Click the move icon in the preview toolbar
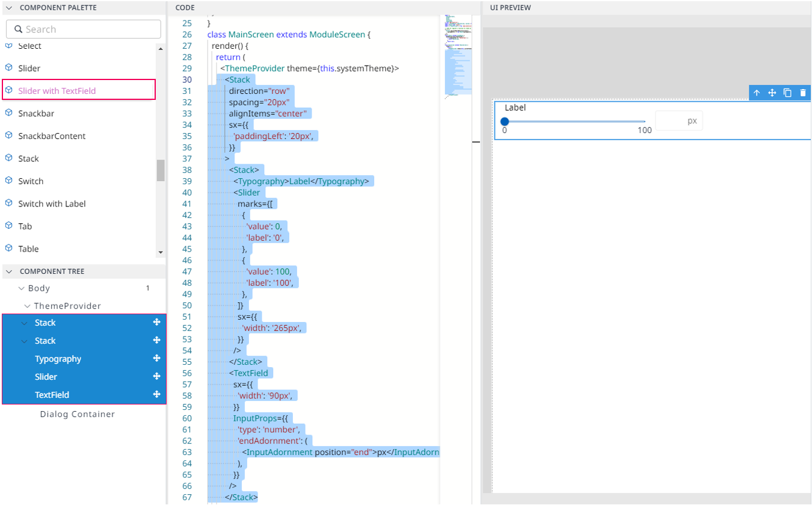Viewport: 812px width, 508px height. (x=772, y=93)
